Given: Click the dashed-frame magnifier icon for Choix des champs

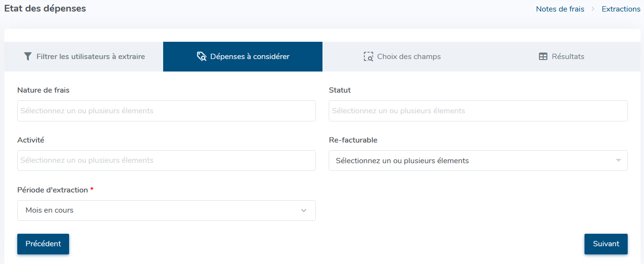Looking at the screenshot, I should click(x=368, y=57).
